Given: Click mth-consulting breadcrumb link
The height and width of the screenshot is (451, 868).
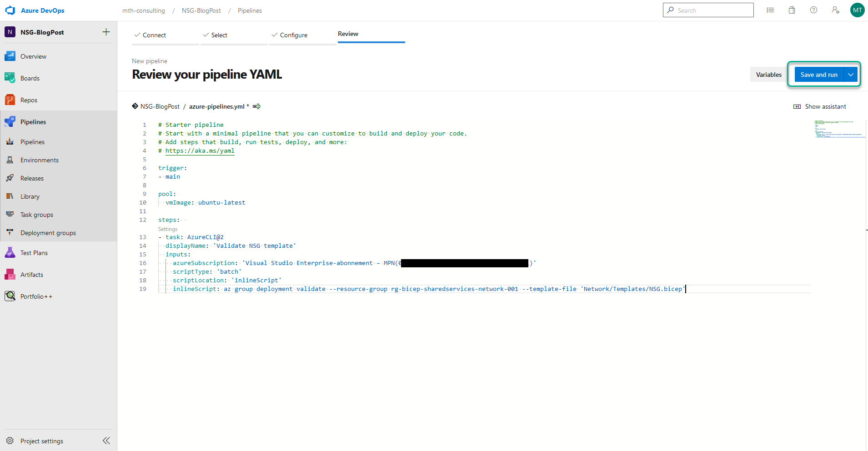Looking at the screenshot, I should tap(144, 10).
